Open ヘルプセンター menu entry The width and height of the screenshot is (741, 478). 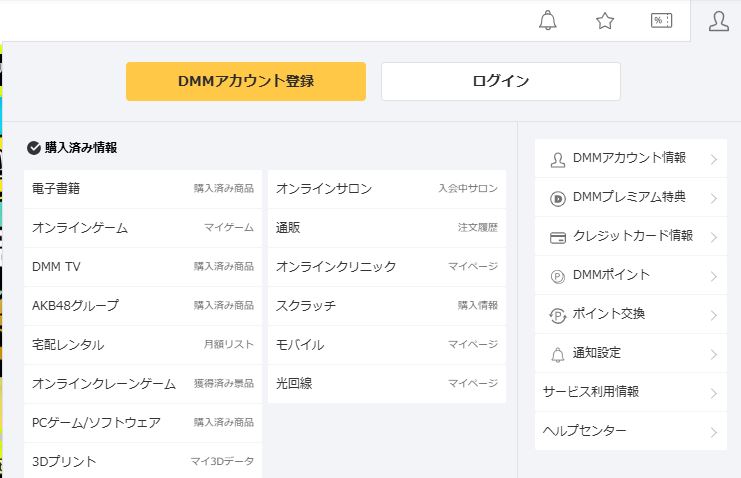coord(631,431)
